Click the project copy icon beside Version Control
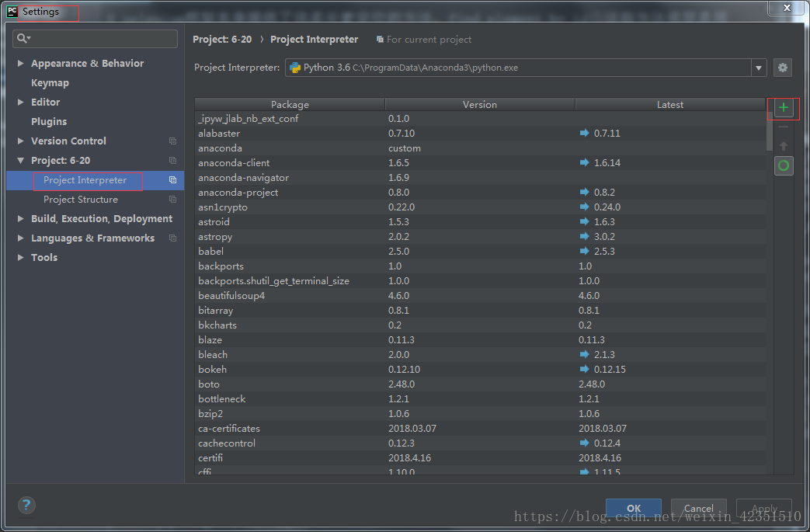Image resolution: width=810 pixels, height=532 pixels. (172, 141)
